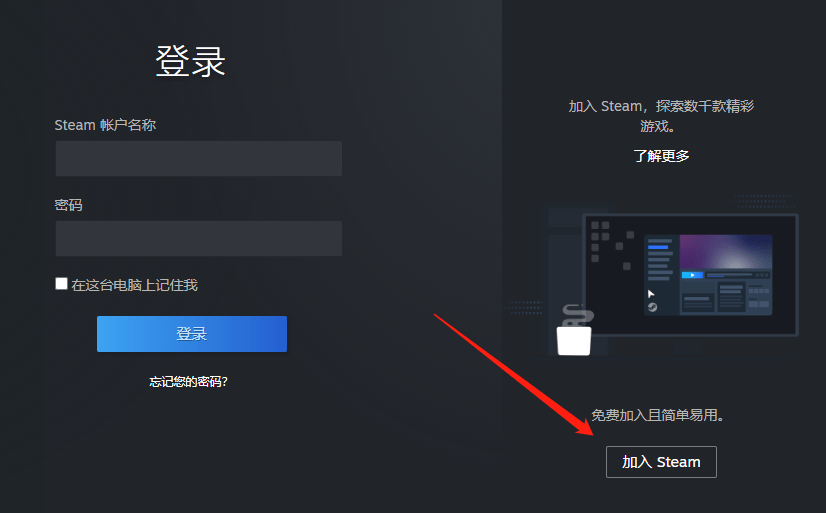Click the blue 登录 button
Image resolution: width=826 pixels, height=513 pixels.
tap(192, 334)
